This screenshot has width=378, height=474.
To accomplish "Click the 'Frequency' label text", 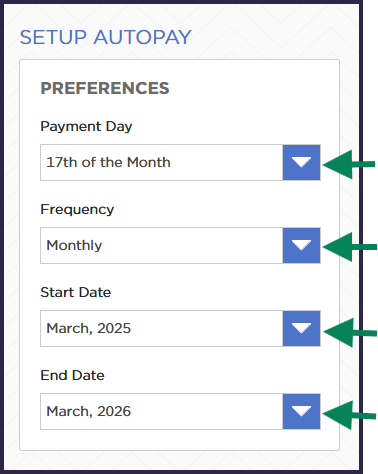I will coord(77,210).
